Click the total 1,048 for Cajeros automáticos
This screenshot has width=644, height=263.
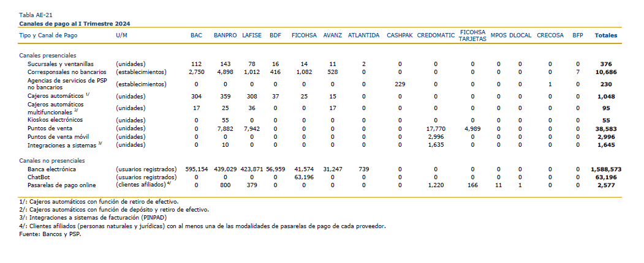pyautogui.click(x=606, y=97)
